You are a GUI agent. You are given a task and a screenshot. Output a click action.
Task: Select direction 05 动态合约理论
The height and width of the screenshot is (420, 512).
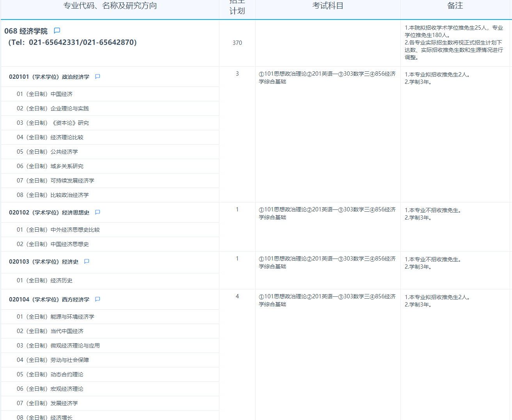click(50, 374)
